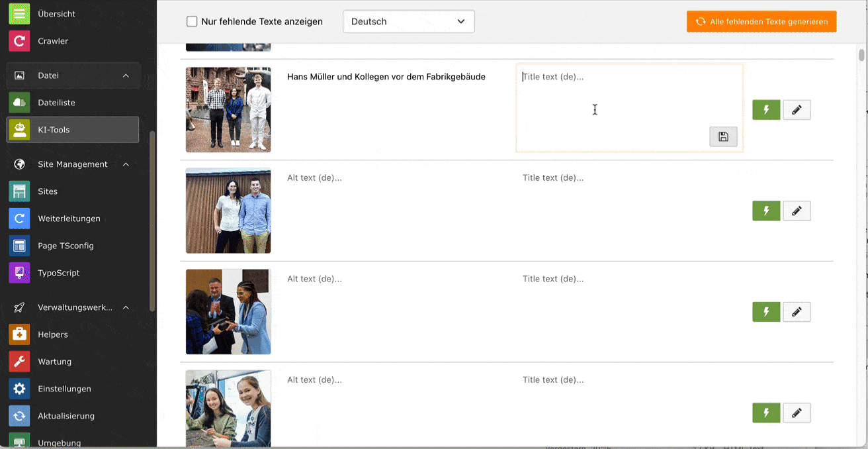Image resolution: width=868 pixels, height=449 pixels.
Task: Click Alle fehlenden Texte generieren button
Action: tap(761, 22)
